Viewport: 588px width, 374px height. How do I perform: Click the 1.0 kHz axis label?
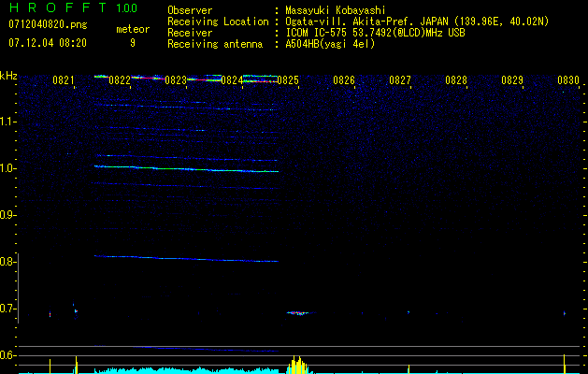pos(8,168)
